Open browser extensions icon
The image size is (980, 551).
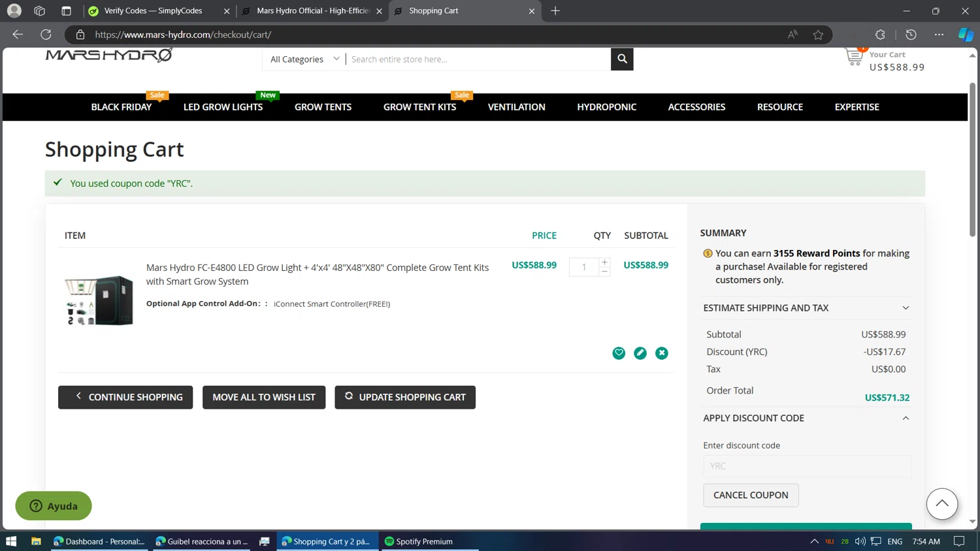click(x=880, y=35)
